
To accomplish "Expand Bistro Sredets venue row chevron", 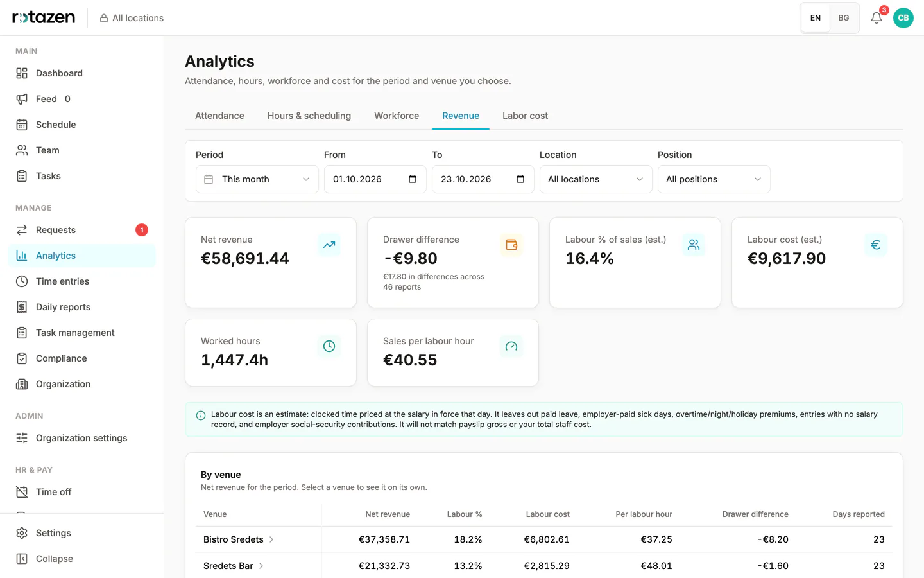I will pos(271,539).
